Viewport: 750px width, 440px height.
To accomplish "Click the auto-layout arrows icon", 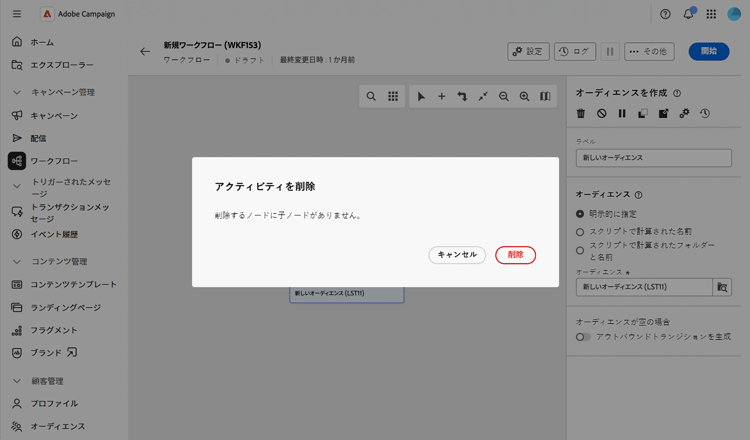I will tap(462, 96).
